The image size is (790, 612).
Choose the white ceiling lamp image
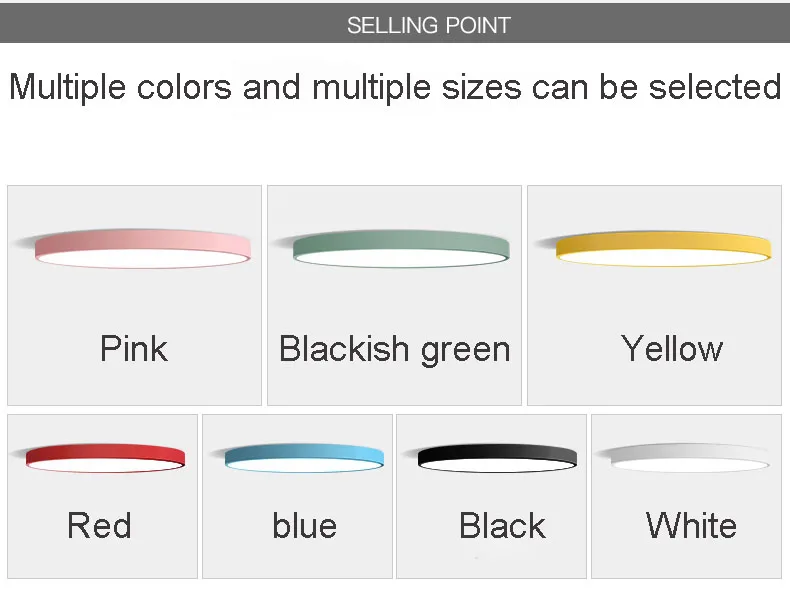[690, 457]
